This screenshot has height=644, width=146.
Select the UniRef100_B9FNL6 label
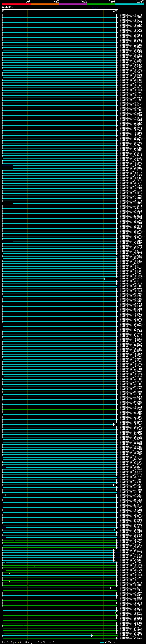pyautogui.click(x=131, y=72)
